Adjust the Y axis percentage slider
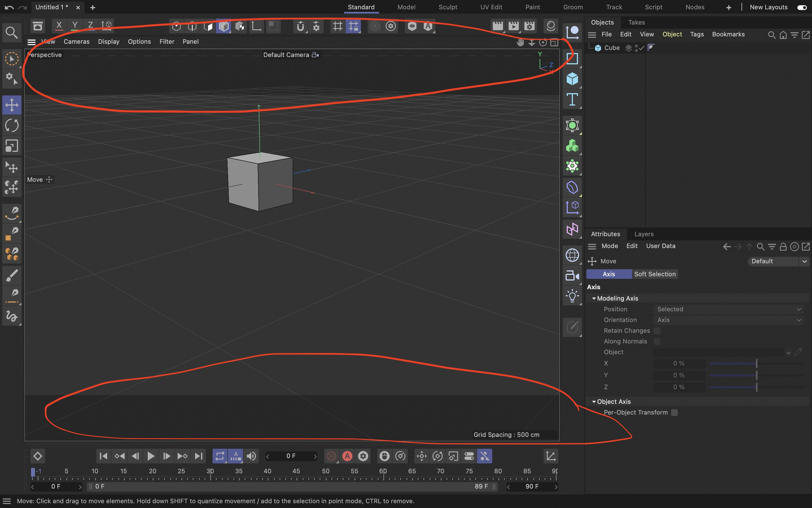The height and width of the screenshot is (508, 812). (756, 375)
